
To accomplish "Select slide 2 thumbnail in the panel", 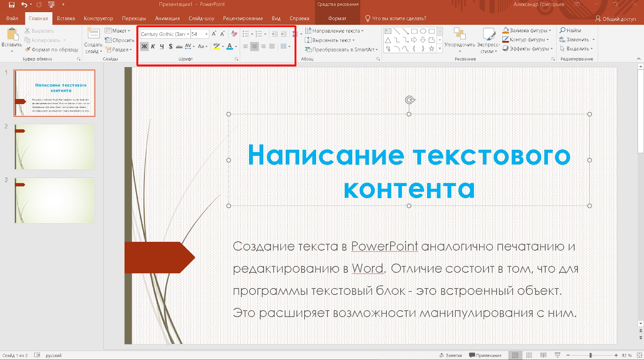I will click(x=54, y=147).
